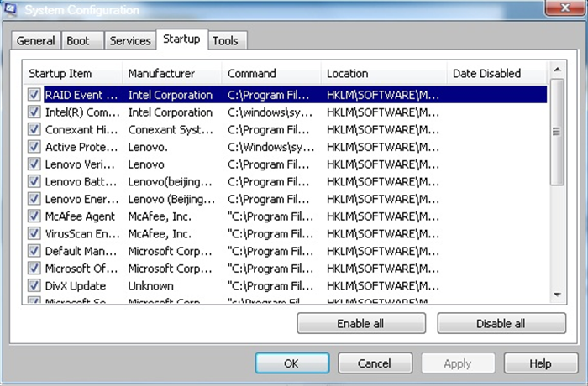The height and width of the screenshot is (386, 588).
Task: Click the "Unknown" manufacturer cell
Action: coord(150,286)
